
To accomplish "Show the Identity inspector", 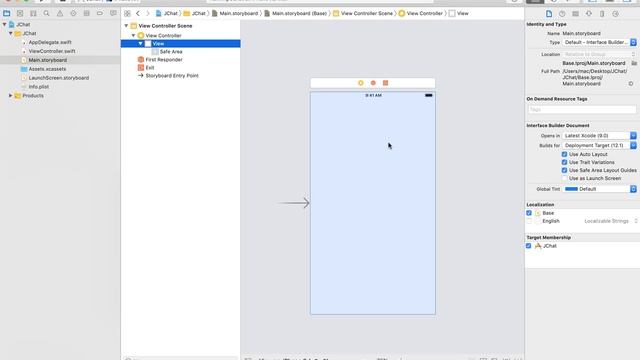I will click(x=576, y=14).
